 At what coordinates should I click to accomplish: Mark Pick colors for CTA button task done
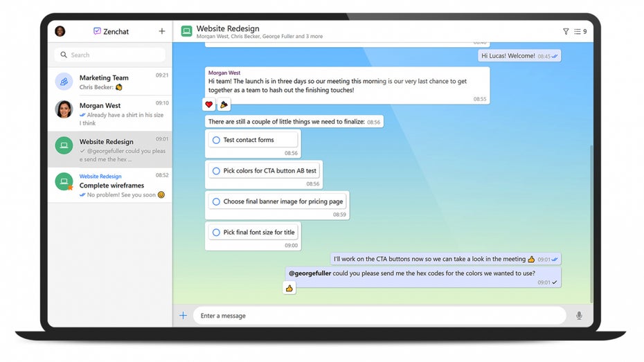216,171
